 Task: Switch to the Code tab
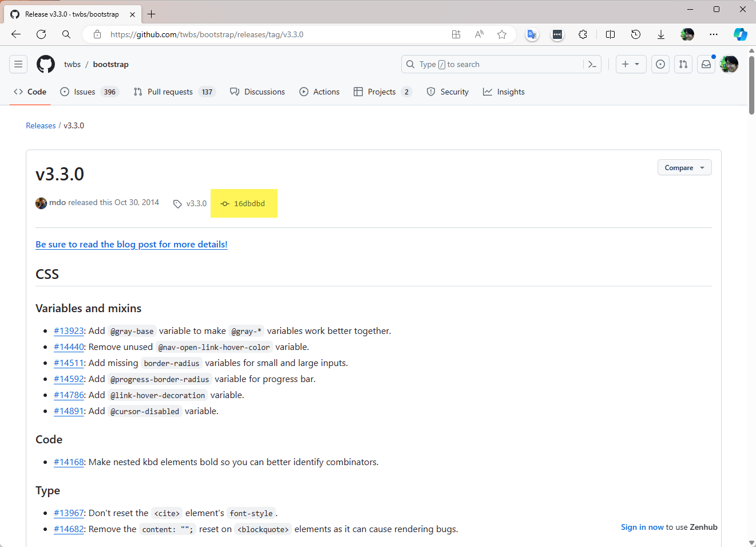(x=30, y=92)
